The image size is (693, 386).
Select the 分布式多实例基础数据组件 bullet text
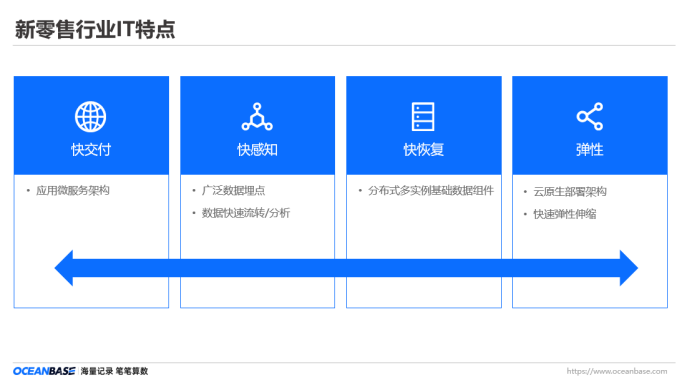(x=431, y=191)
